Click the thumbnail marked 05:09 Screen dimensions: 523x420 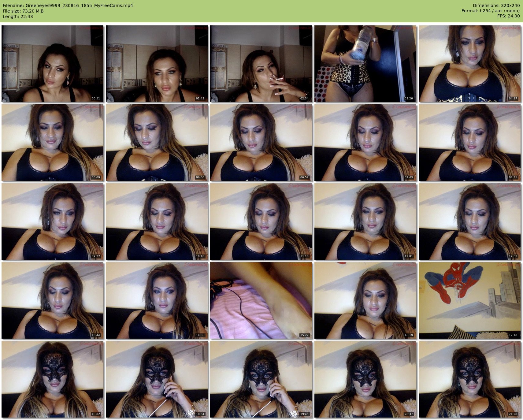click(x=53, y=143)
